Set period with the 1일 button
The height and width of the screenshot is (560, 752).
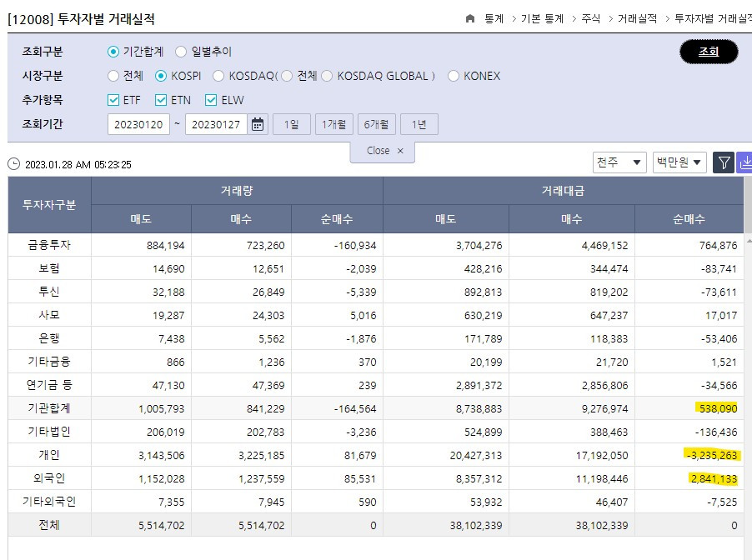pyautogui.click(x=292, y=124)
